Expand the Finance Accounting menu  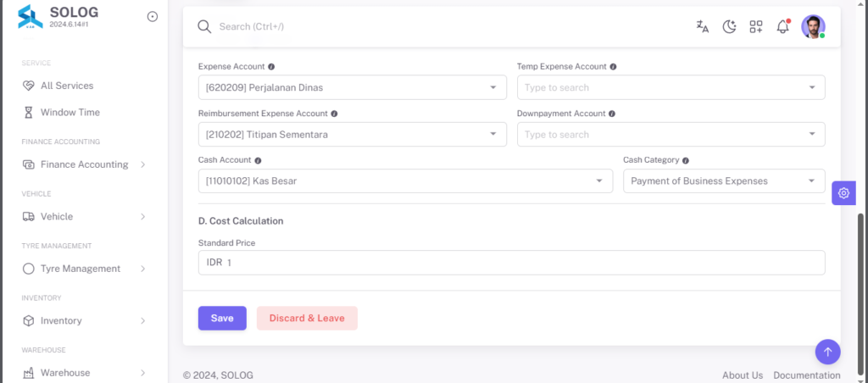click(x=84, y=164)
